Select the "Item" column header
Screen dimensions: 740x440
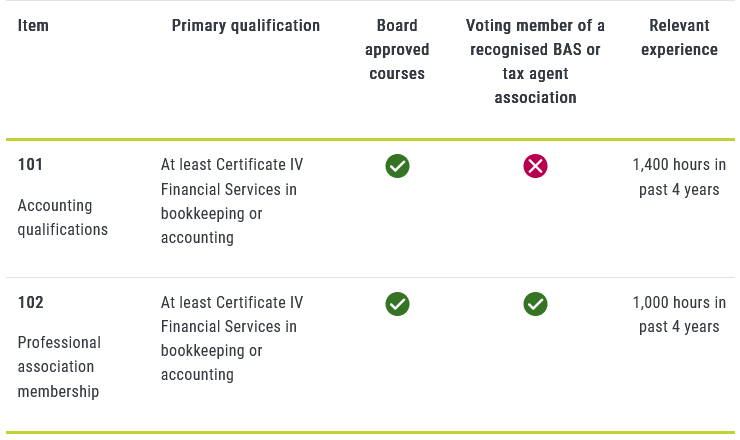click(x=33, y=26)
